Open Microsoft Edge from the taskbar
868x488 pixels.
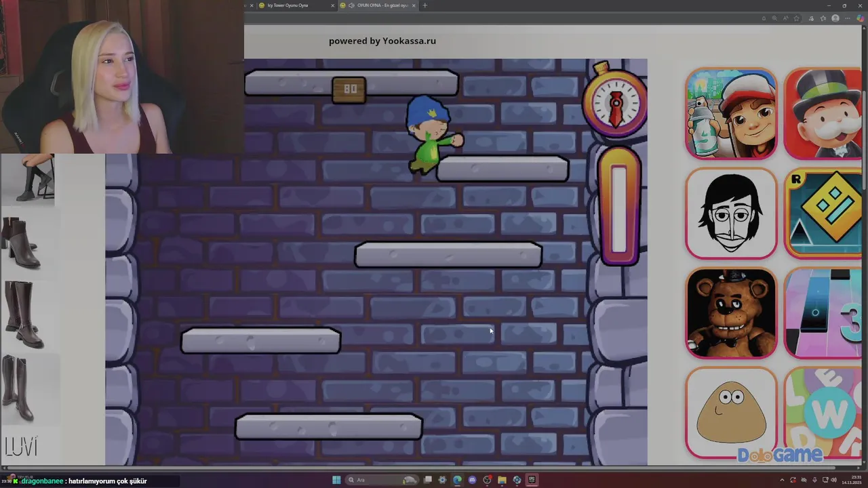point(458,480)
